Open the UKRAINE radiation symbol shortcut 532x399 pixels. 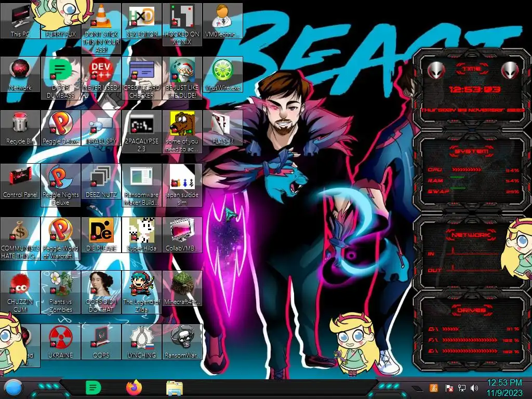pos(61,342)
